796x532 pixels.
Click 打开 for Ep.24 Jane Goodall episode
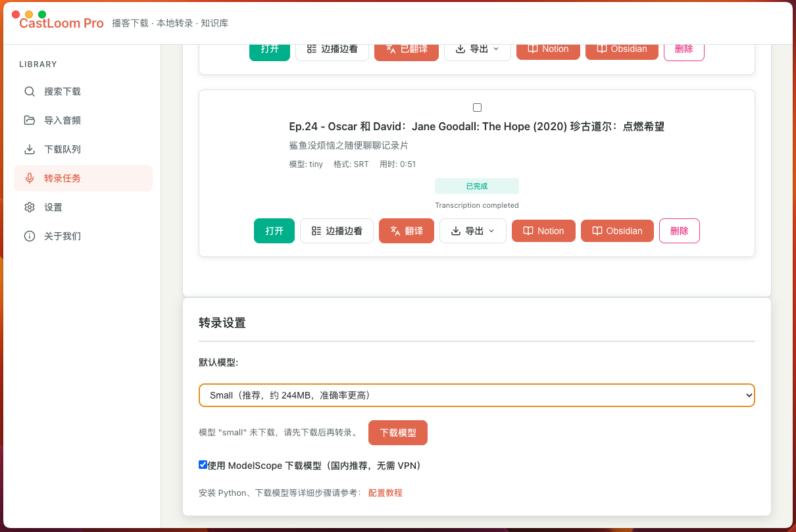pos(274,231)
